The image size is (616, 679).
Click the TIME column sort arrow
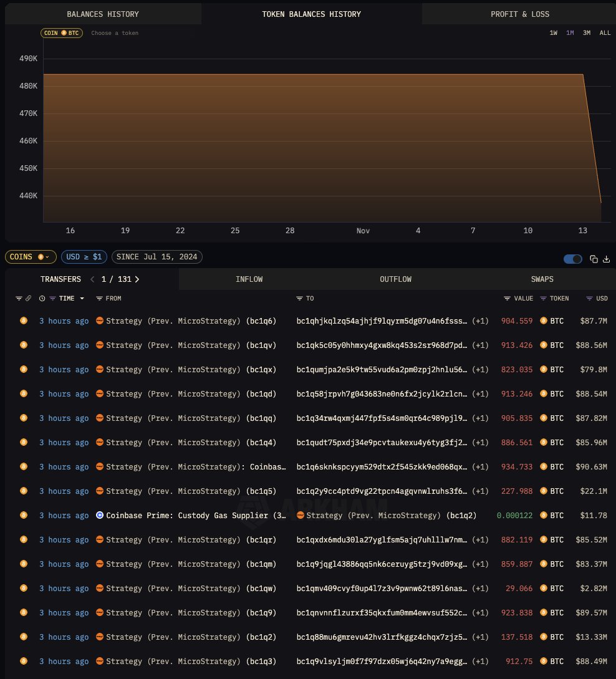pyautogui.click(x=82, y=299)
